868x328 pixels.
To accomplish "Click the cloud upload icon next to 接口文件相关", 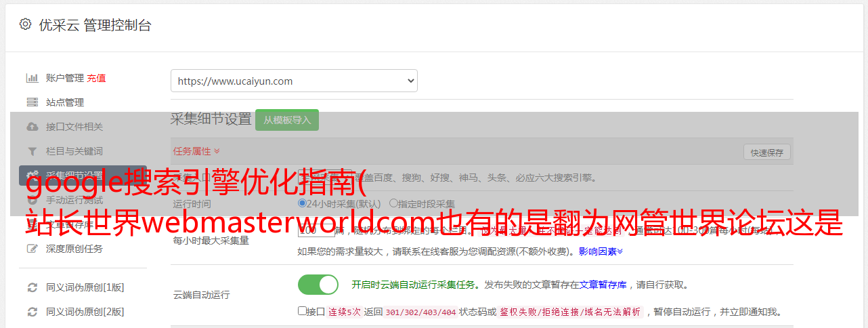I will coord(32,127).
